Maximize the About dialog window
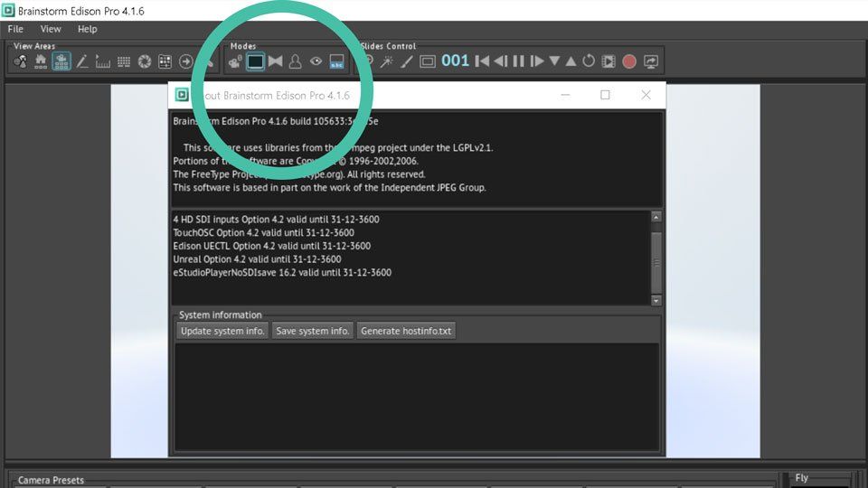868x488 pixels. pyautogui.click(x=605, y=95)
